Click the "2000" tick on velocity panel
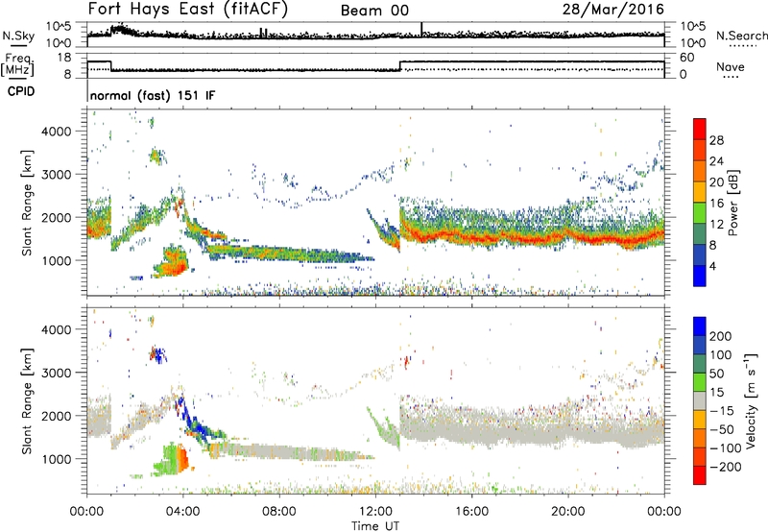This screenshot has width=768, height=532. pyautogui.click(x=56, y=416)
